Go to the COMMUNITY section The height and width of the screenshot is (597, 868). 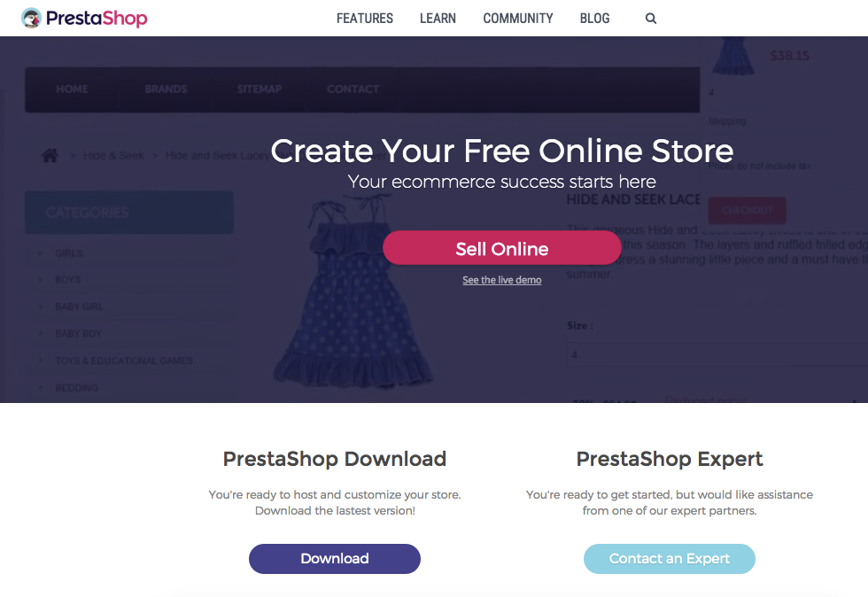tap(518, 19)
